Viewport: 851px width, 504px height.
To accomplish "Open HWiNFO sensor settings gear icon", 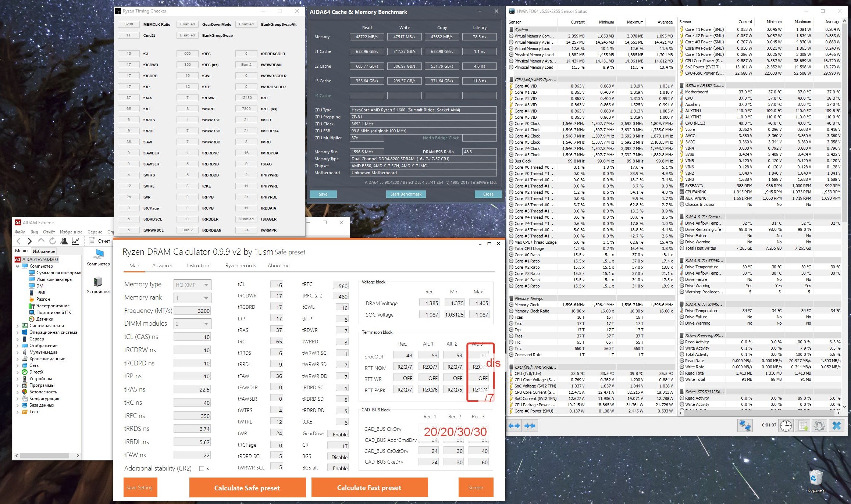I will click(819, 426).
